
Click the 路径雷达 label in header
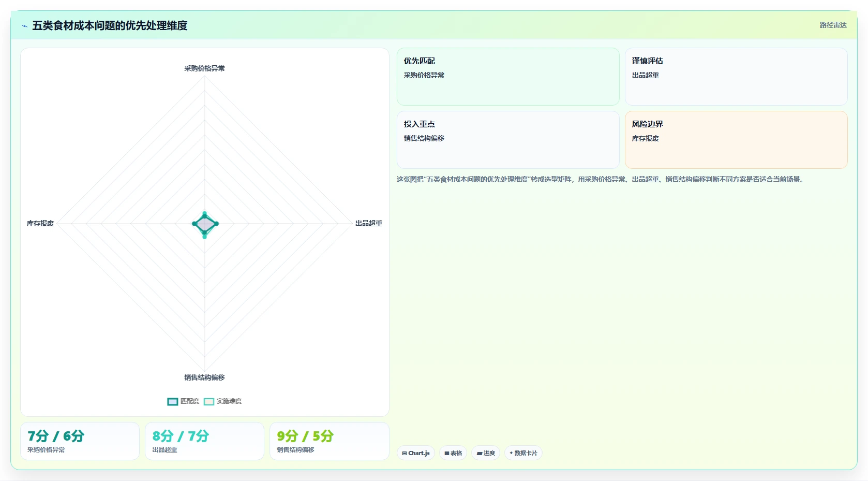833,25
